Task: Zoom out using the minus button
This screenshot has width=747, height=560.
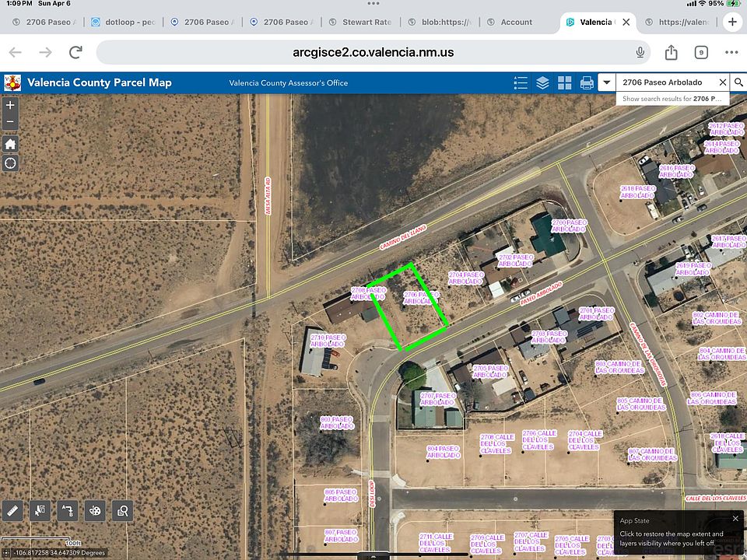Action: click(10, 122)
